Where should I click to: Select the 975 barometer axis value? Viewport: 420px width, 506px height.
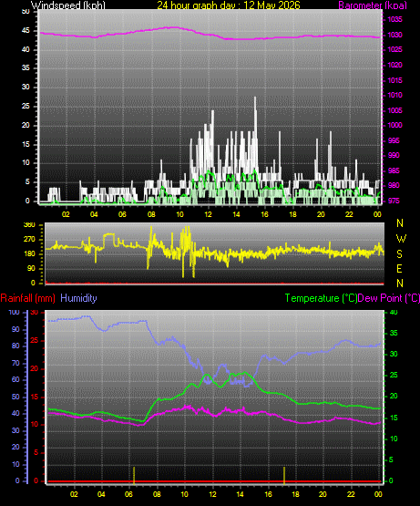pos(394,201)
